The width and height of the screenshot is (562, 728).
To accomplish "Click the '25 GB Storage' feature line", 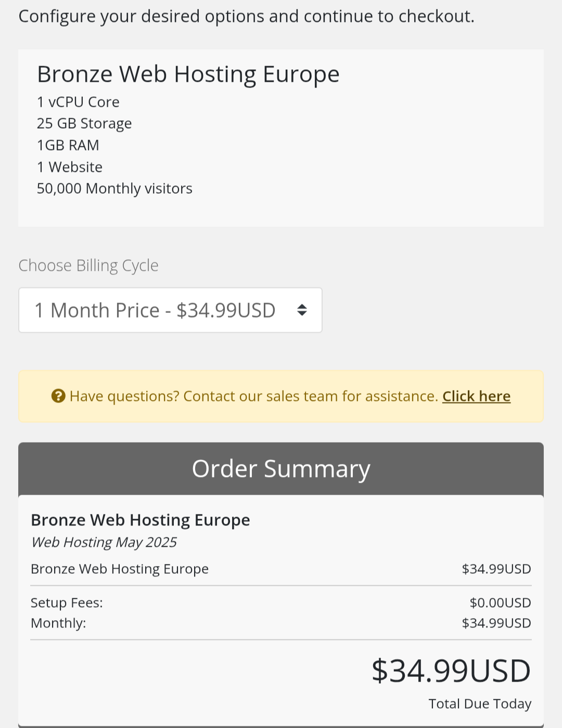I will click(x=84, y=123).
